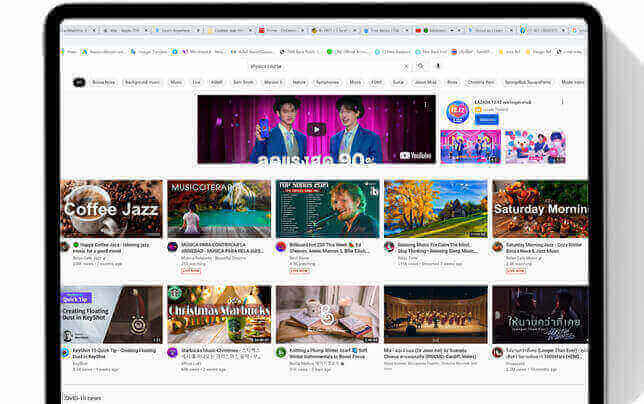Click the Billboard Hot 200 channel avatar
The width and height of the screenshot is (644, 404).
[x=281, y=246]
